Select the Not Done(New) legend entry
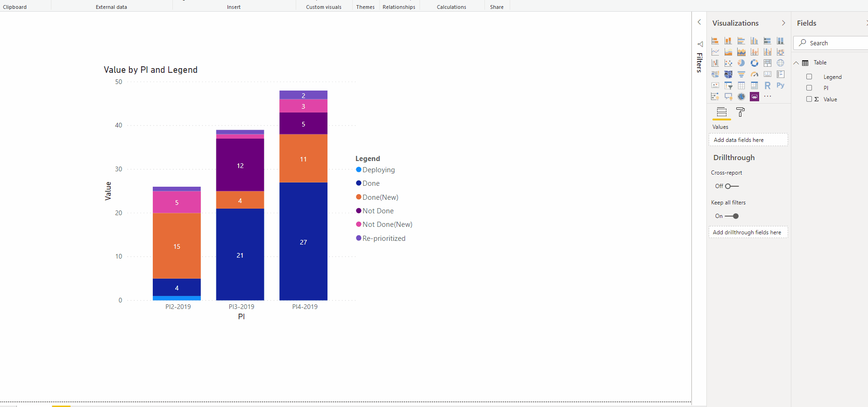 (384, 225)
